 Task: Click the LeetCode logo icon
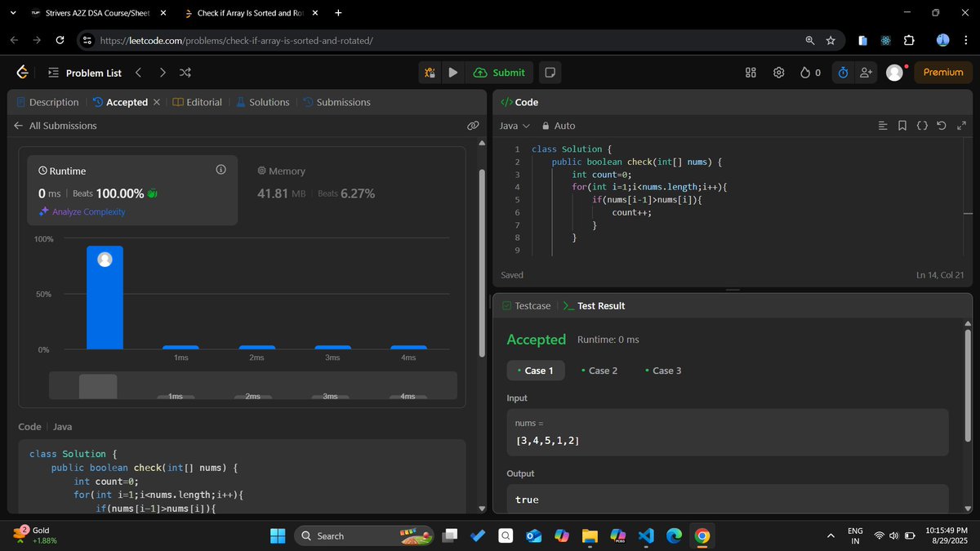22,73
